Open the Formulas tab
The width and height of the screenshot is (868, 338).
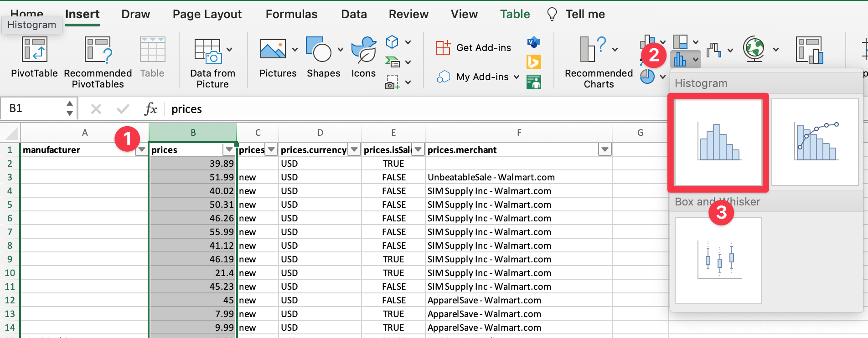pos(291,15)
